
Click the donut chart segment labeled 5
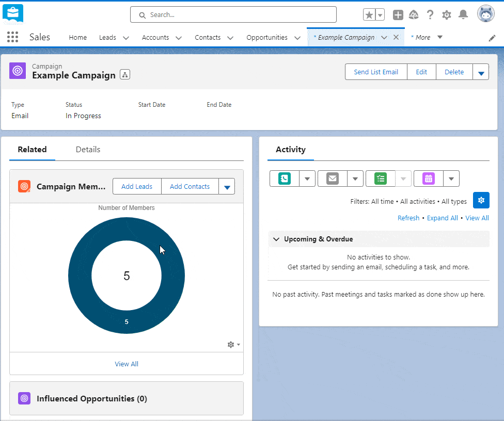pos(127,322)
